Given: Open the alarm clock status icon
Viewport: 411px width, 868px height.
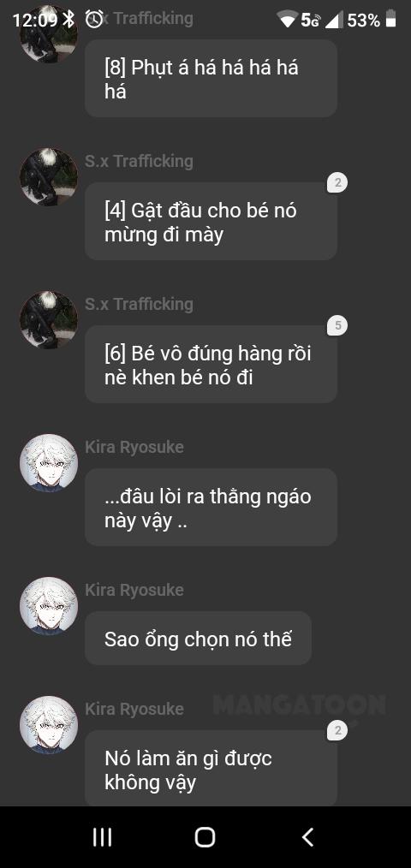Looking at the screenshot, I should pos(95,20).
